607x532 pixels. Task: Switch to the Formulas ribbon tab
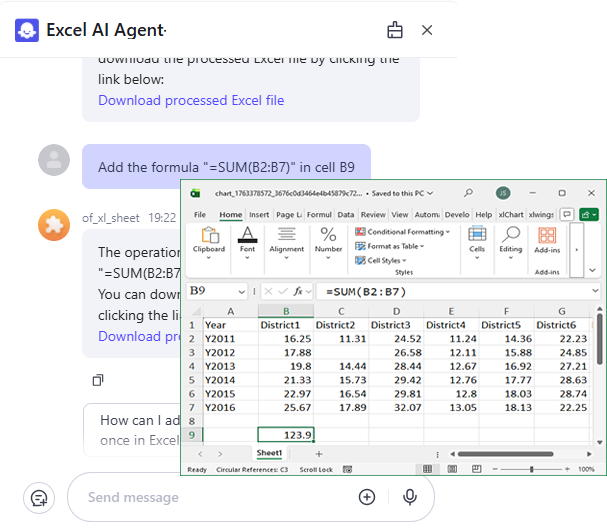point(319,215)
